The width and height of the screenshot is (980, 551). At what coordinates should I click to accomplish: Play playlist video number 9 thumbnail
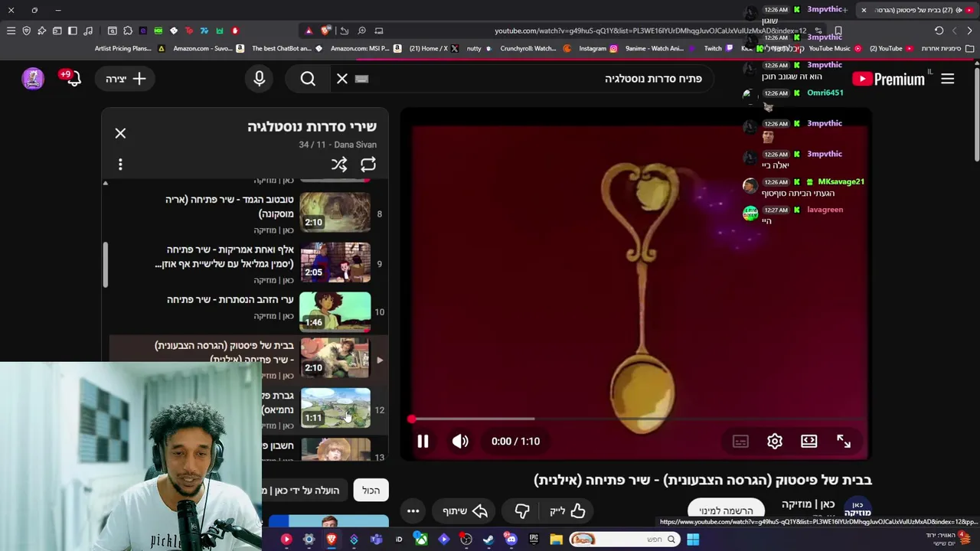pyautogui.click(x=335, y=262)
